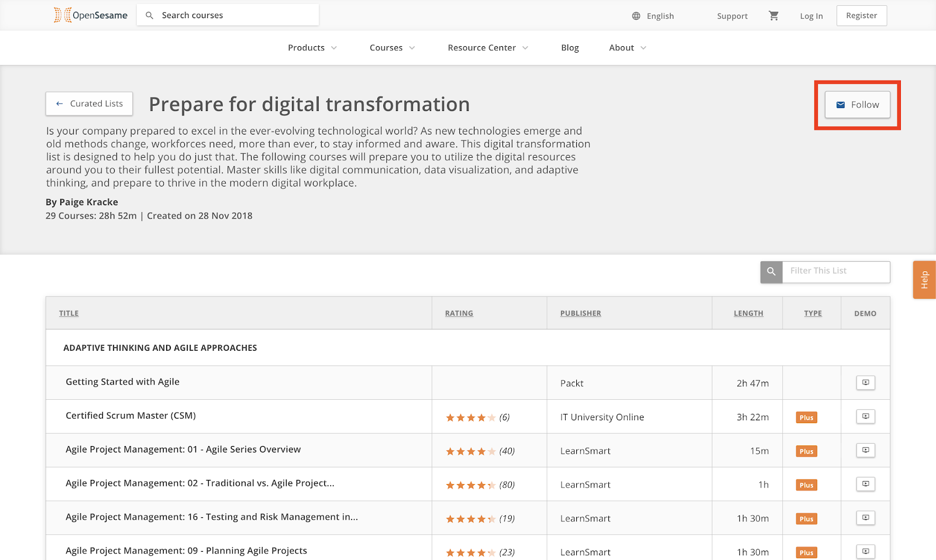Sort the list by Rating column

[459, 313]
